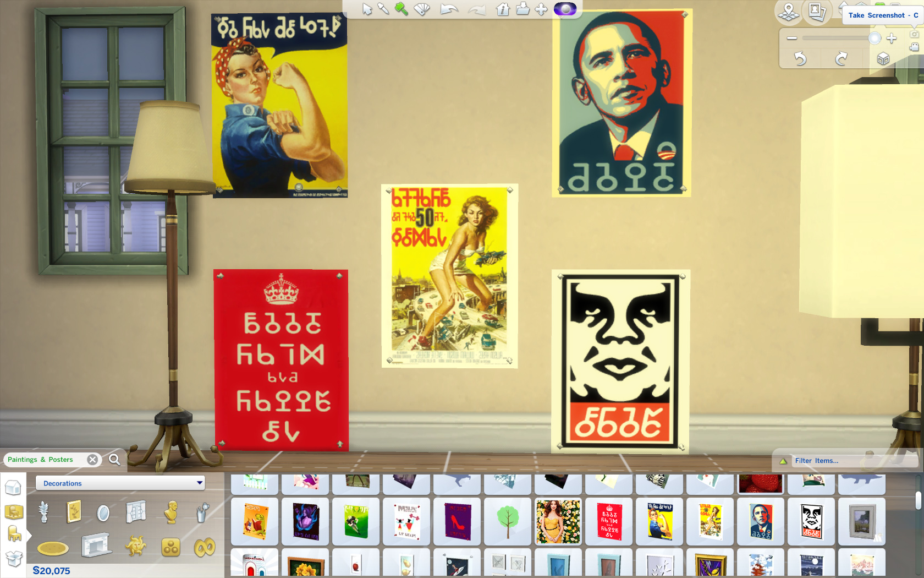Open the Design swatch tool

(x=422, y=9)
